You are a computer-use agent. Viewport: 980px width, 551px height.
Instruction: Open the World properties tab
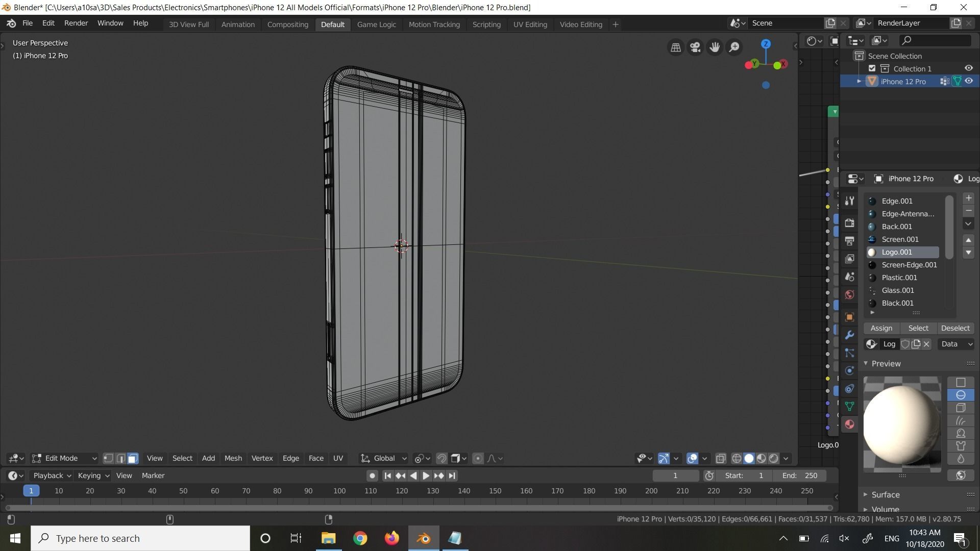(x=849, y=294)
